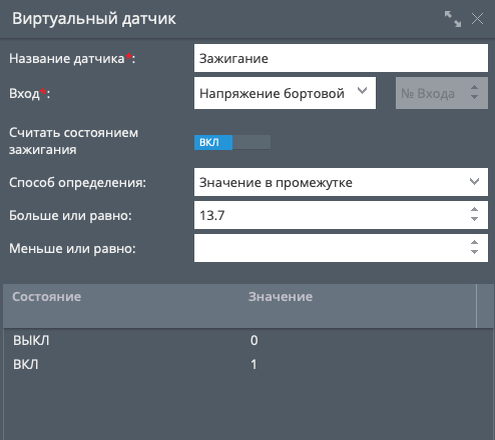Edit the sensor name field Зажигание
Viewport: 495px width, 440px height.
[x=341, y=58]
